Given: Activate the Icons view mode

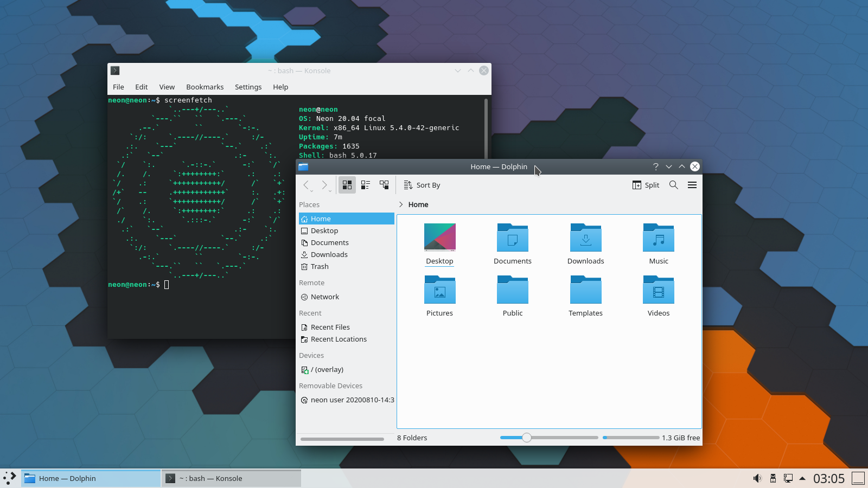Looking at the screenshot, I should [x=347, y=185].
